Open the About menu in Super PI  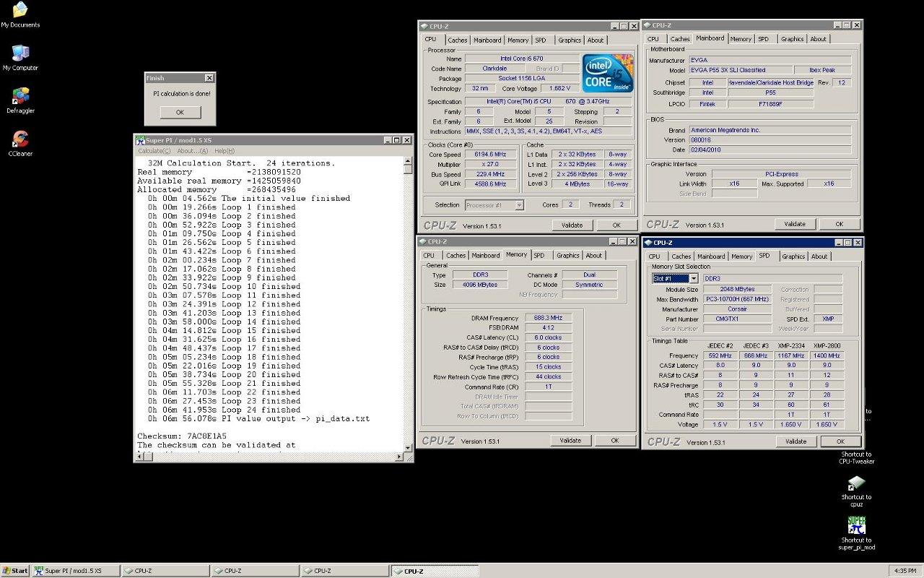click(x=193, y=151)
